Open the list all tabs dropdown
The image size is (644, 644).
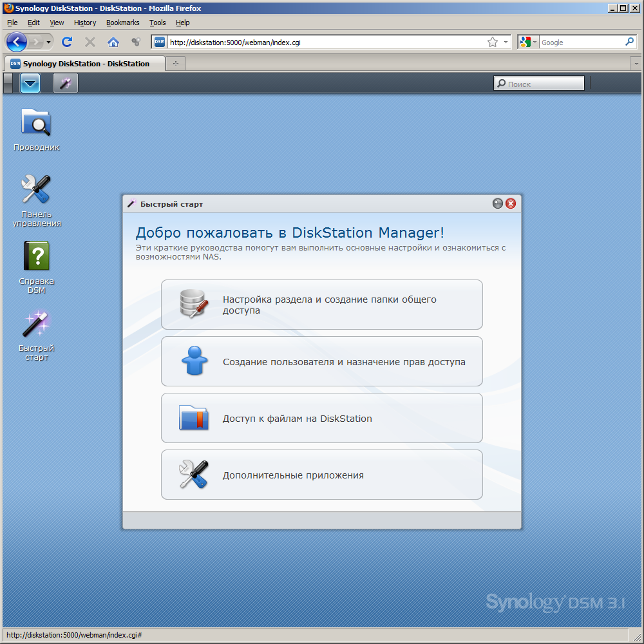636,64
